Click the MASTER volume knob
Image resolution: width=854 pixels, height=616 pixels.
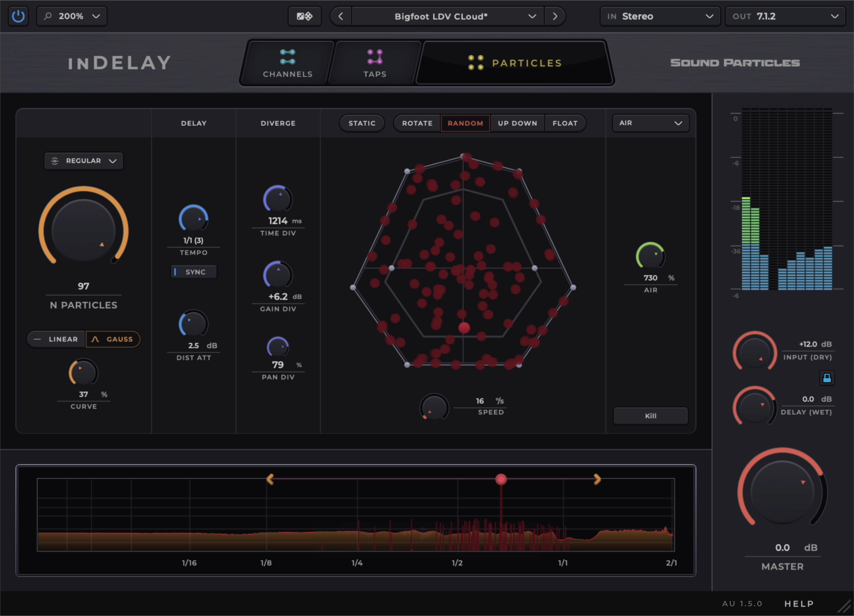pos(782,491)
